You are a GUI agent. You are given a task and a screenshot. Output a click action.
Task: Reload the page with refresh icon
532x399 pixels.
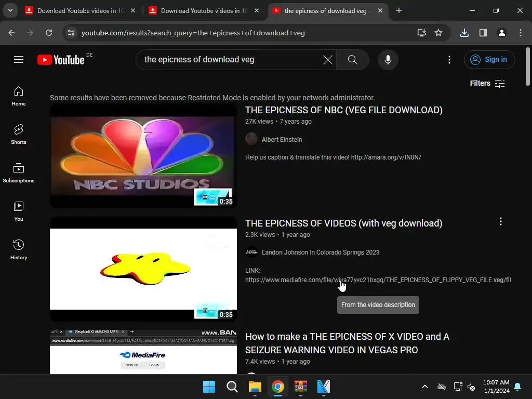(49, 33)
